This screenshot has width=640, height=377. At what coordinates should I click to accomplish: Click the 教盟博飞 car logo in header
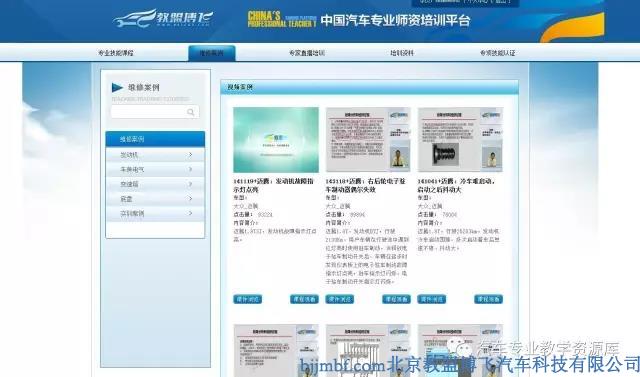click(x=162, y=18)
